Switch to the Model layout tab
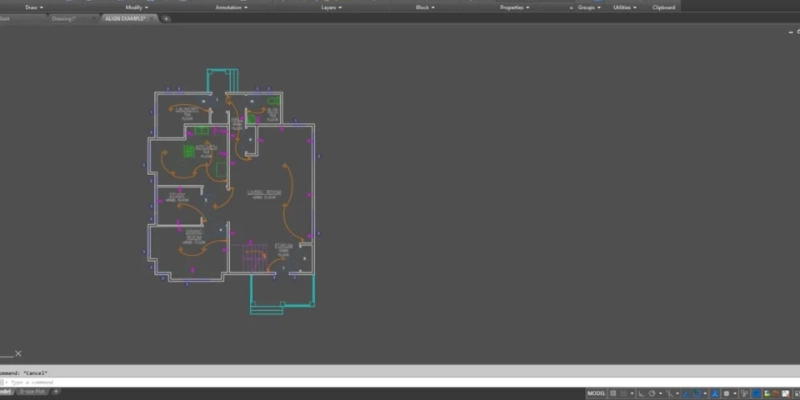The image size is (800, 400). [x=5, y=392]
